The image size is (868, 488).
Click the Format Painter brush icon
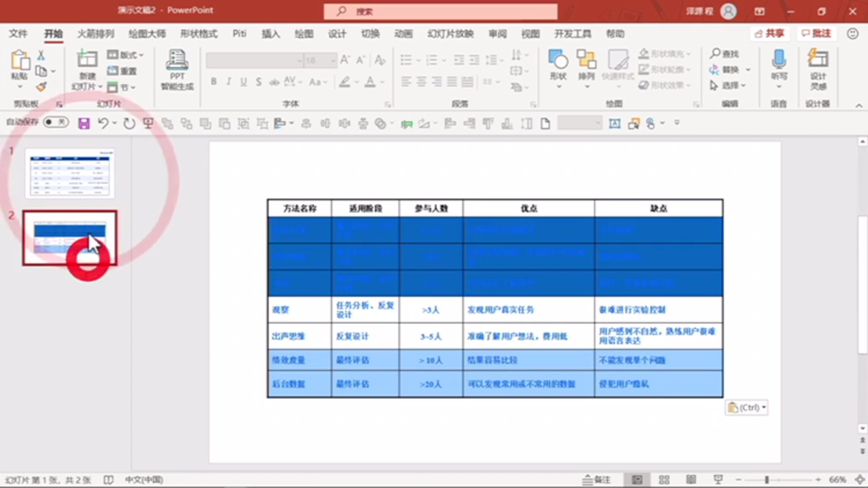(41, 86)
